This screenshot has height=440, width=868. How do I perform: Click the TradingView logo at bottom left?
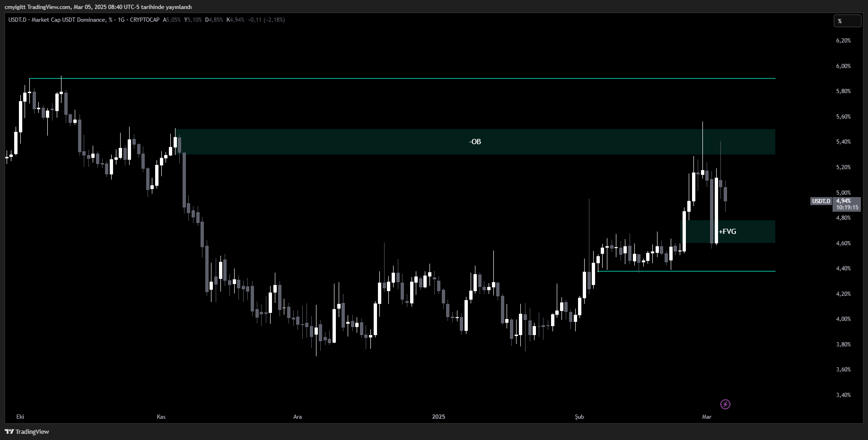[x=27, y=431]
